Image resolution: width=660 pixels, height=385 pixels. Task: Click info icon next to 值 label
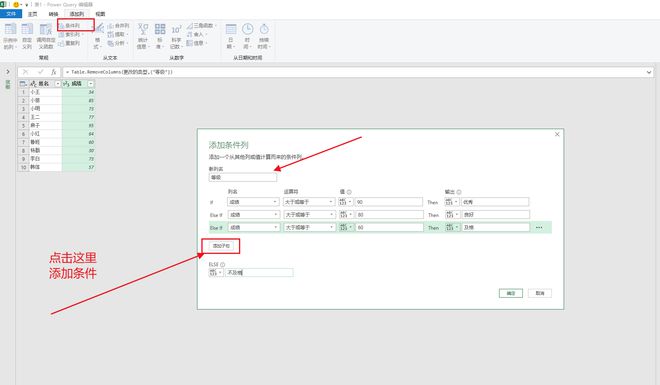pos(349,192)
